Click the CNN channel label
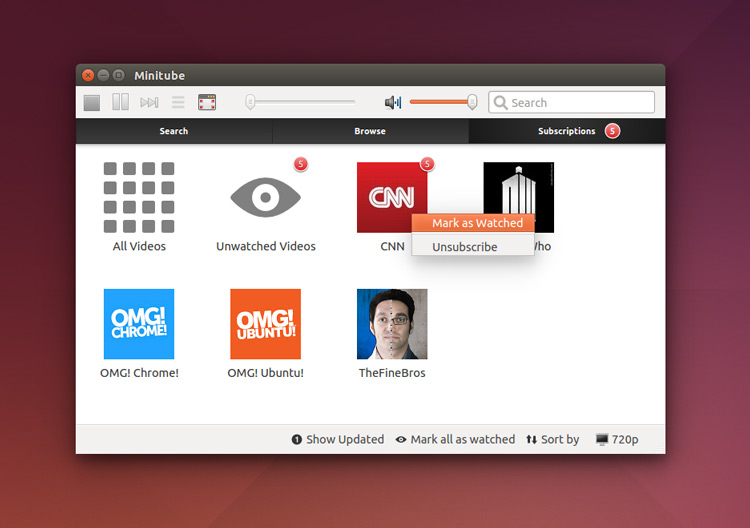Viewport: 750px width, 528px height. tap(392, 246)
